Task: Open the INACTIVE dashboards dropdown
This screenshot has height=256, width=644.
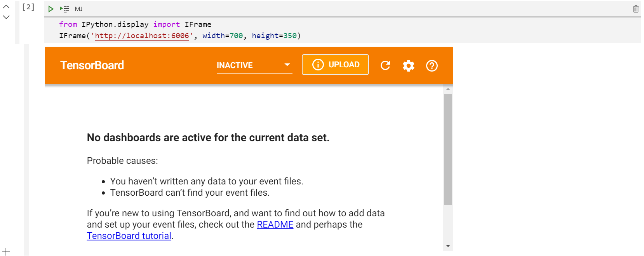Action: click(x=254, y=65)
